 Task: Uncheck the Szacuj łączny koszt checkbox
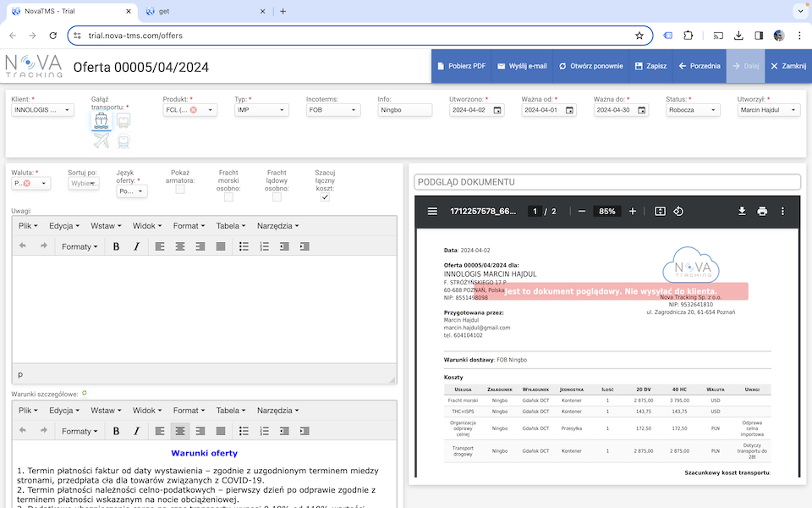pyautogui.click(x=325, y=197)
